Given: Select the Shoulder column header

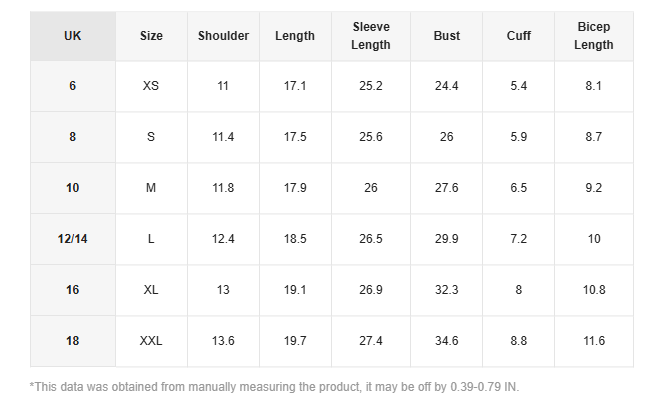Looking at the screenshot, I should (223, 36).
